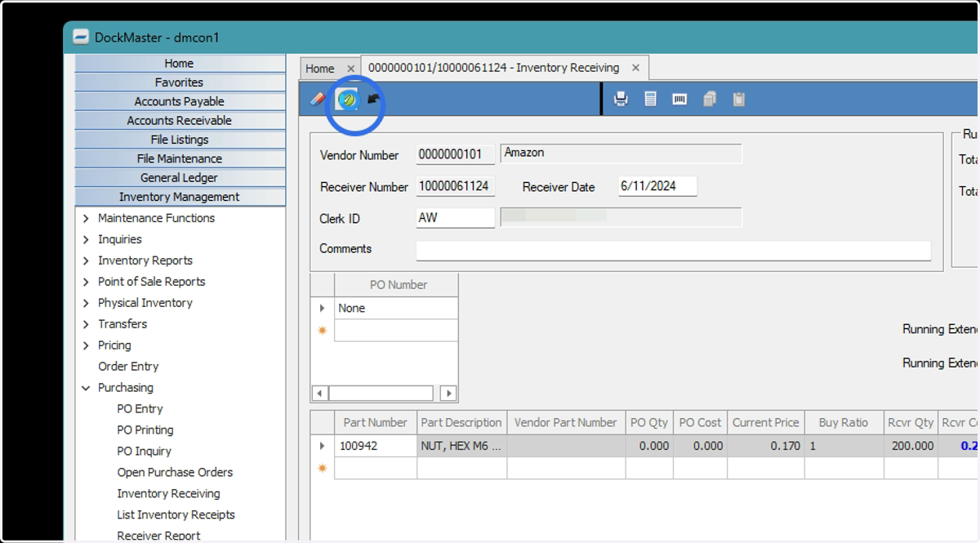Image resolution: width=980 pixels, height=543 pixels.
Task: Open PO Entry under Purchasing
Action: click(140, 409)
